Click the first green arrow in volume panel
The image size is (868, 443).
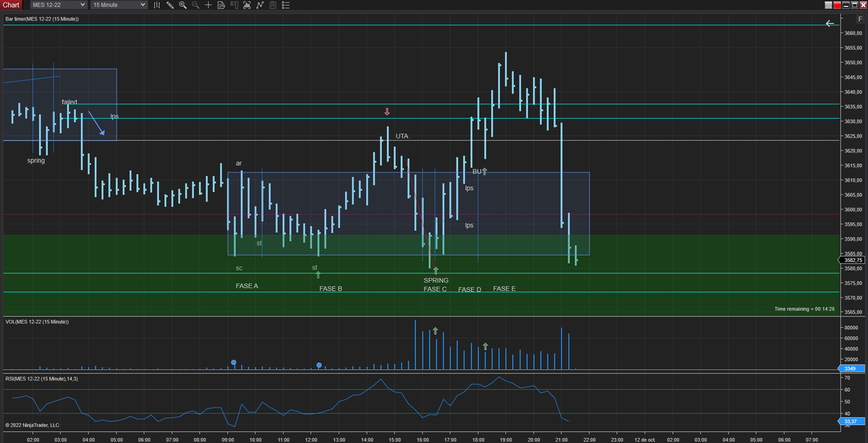(x=435, y=331)
